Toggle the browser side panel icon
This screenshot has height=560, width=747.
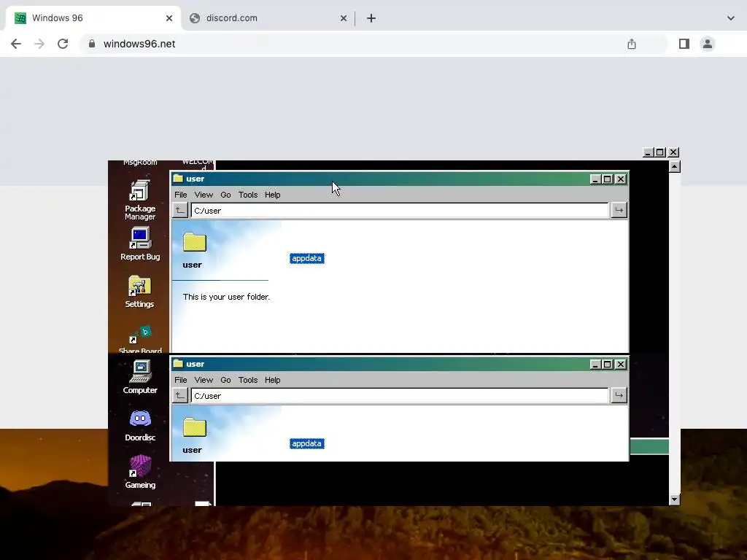(684, 44)
